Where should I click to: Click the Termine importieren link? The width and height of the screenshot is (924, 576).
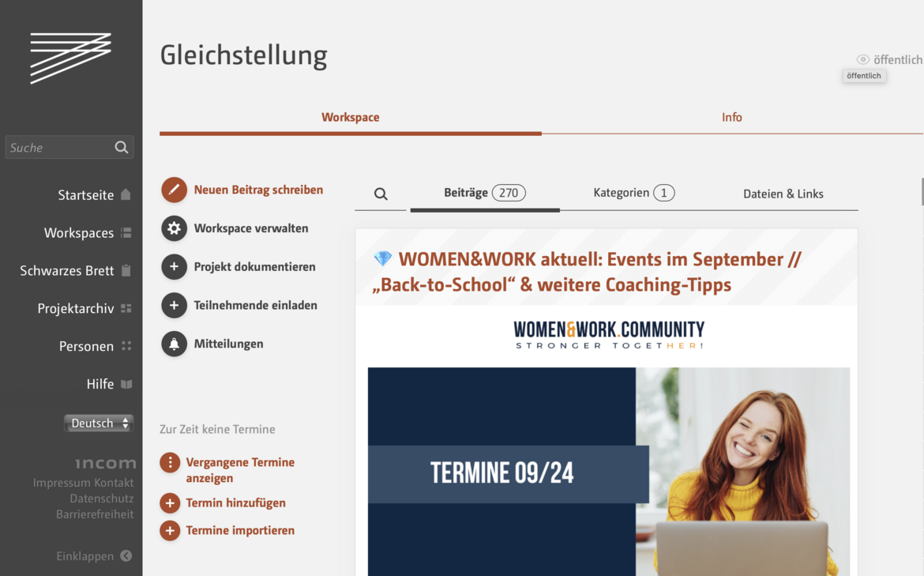240,531
